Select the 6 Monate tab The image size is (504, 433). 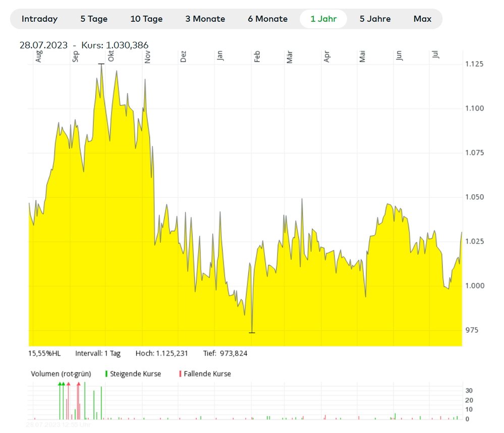coord(267,19)
